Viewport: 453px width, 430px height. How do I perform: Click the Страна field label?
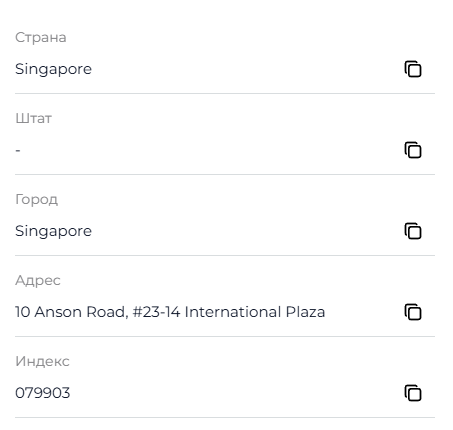[x=41, y=37]
